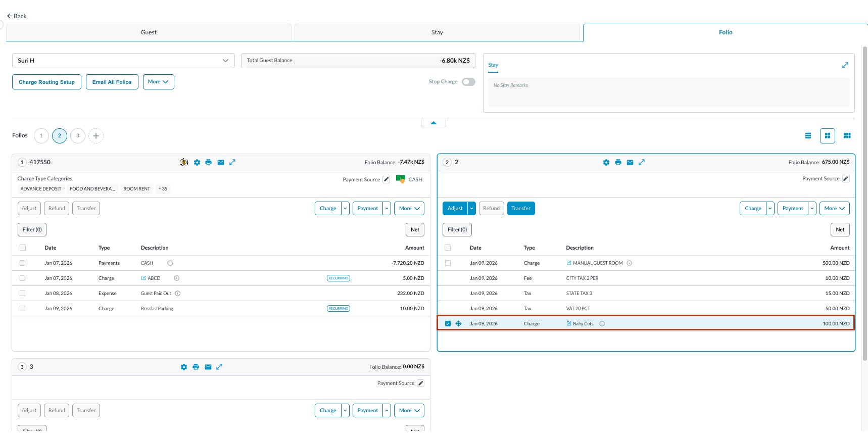This screenshot has height=437, width=868.
Task: Collapse the header panel with up arrow
Action: tap(433, 123)
